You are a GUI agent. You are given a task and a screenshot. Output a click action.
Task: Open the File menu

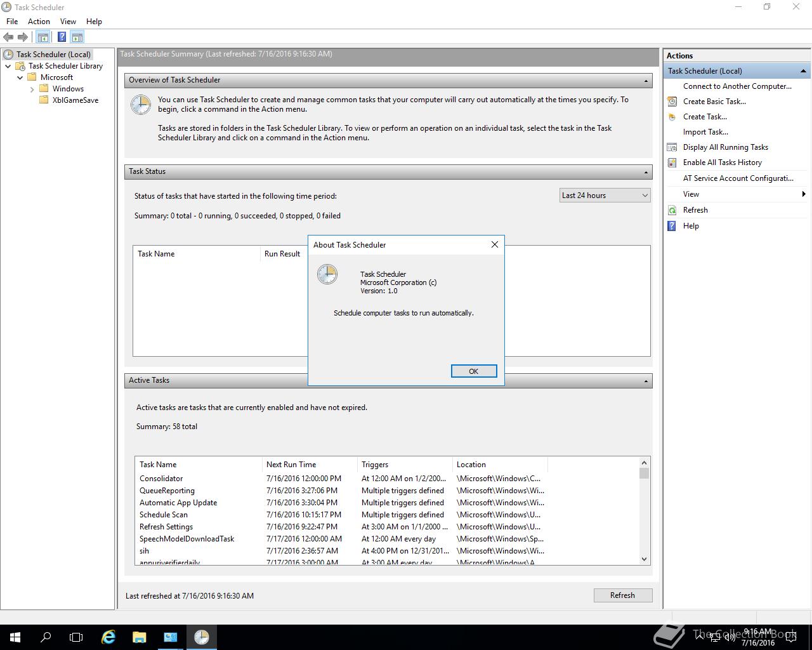click(12, 21)
